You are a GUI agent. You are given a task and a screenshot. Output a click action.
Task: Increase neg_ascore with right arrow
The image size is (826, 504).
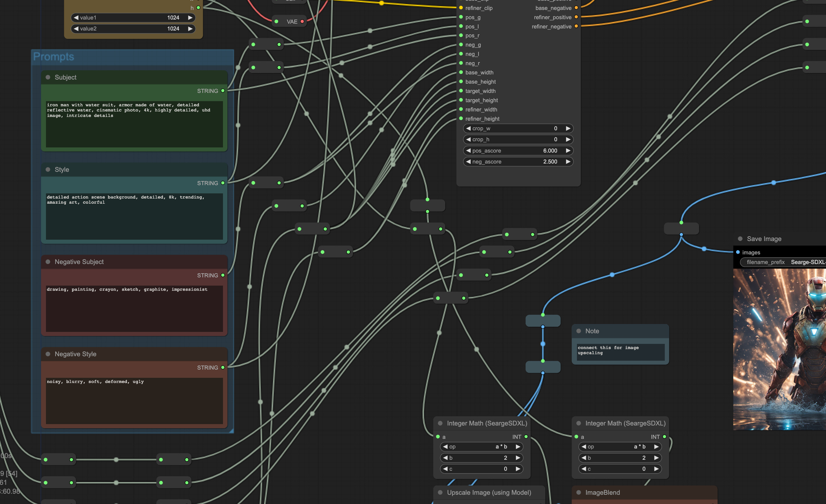tap(568, 161)
